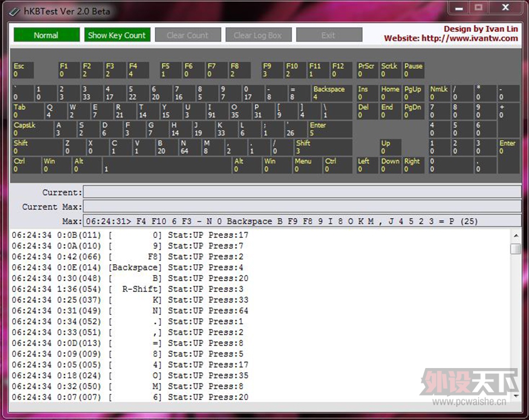Click the log scrollbar up arrow
This screenshot has width=529, height=420.
click(515, 236)
